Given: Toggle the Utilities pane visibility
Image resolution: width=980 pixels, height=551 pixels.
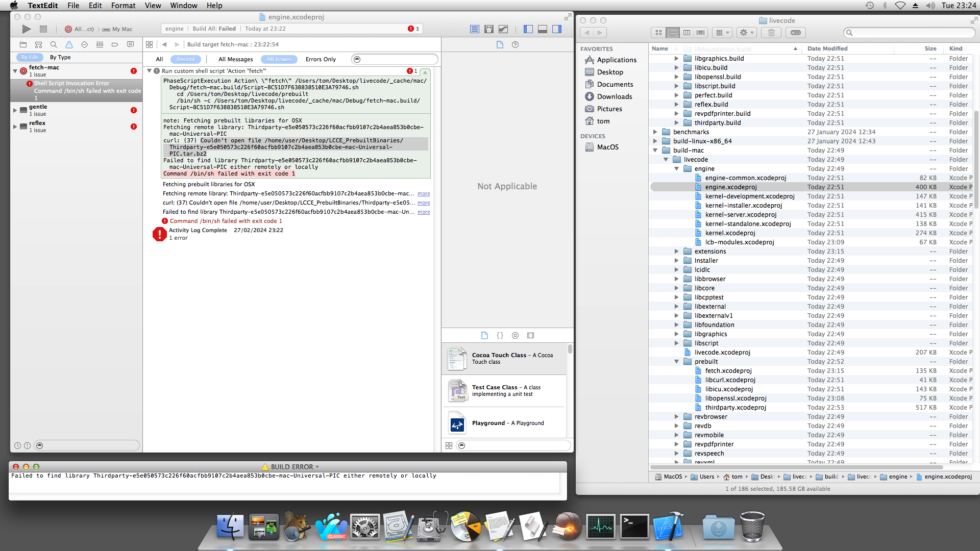Looking at the screenshot, I should tap(557, 29).
